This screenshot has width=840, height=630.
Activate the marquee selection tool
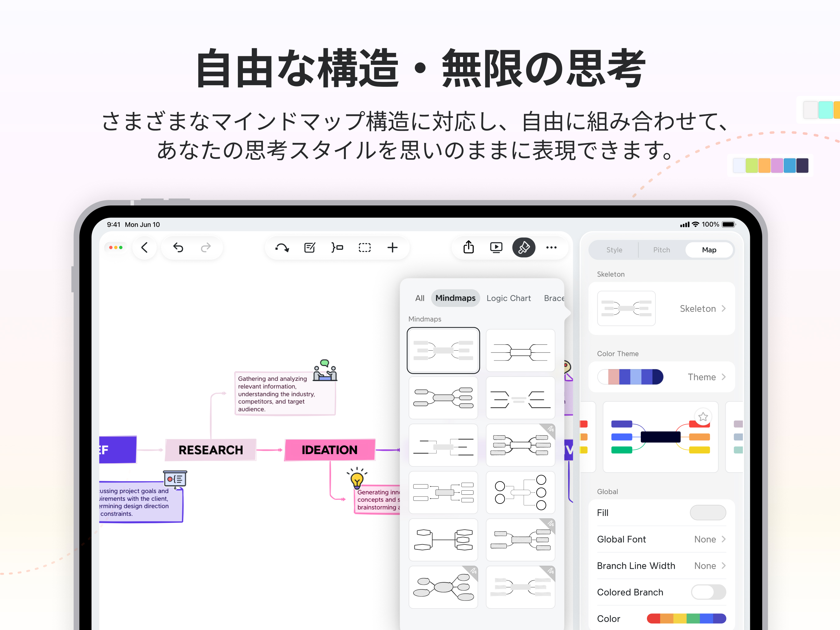(364, 247)
